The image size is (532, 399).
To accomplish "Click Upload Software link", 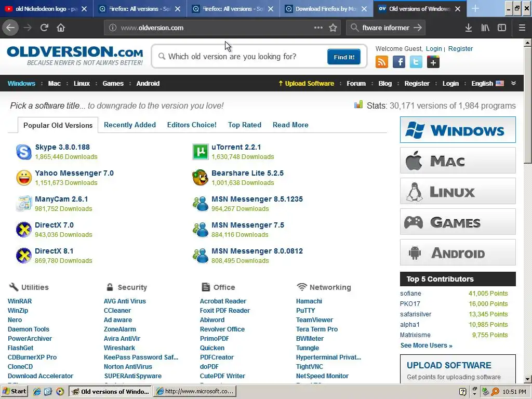I will coord(306,84).
